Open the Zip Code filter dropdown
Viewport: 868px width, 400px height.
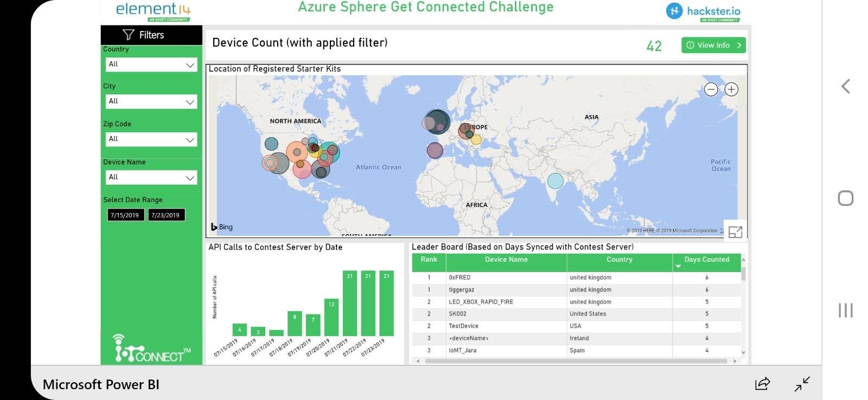click(151, 139)
